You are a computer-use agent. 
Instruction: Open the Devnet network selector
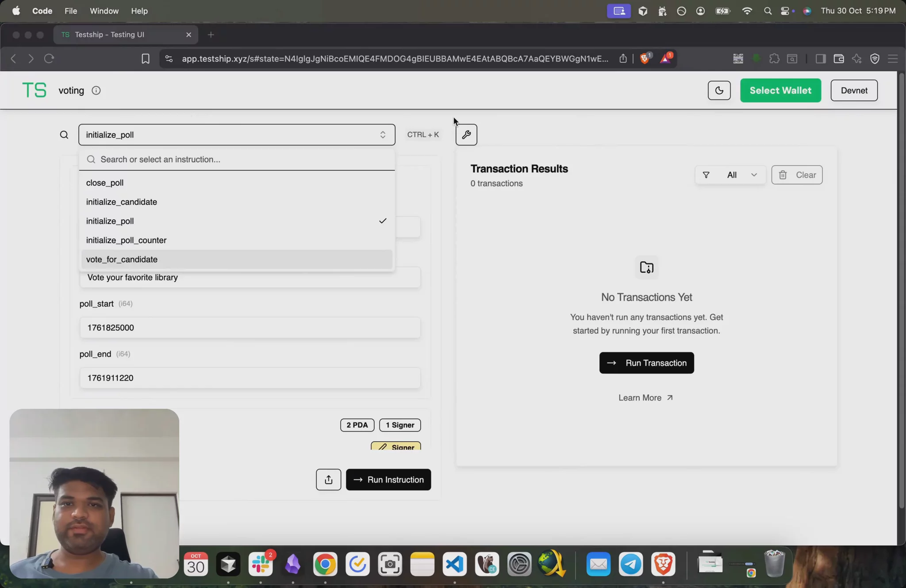[x=853, y=90]
